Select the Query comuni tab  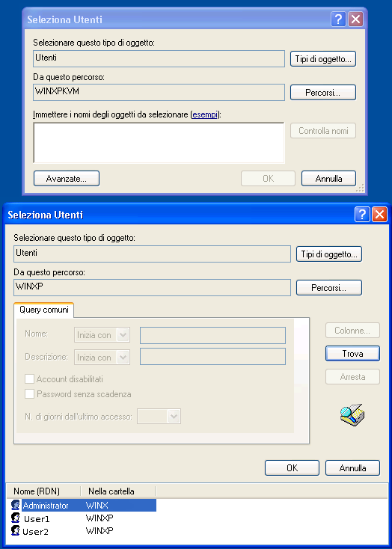pyautogui.click(x=44, y=310)
